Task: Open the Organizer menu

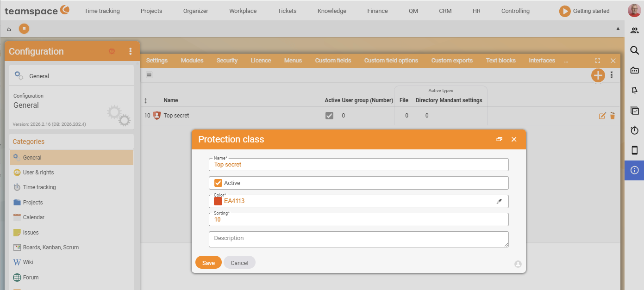Action: 195,11
